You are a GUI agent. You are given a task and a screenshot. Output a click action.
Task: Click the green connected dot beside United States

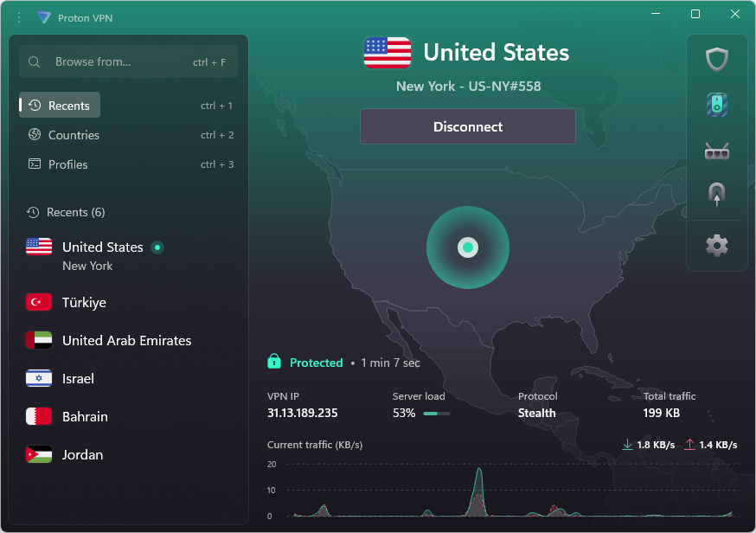157,247
